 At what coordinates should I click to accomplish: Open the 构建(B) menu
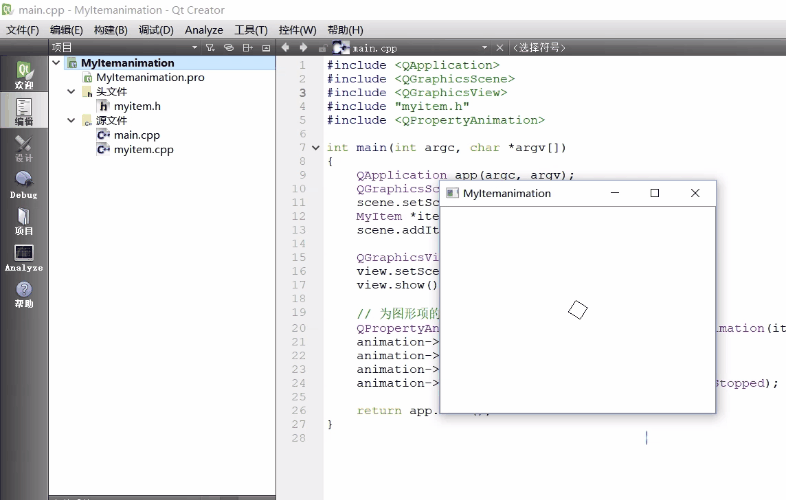(x=110, y=30)
